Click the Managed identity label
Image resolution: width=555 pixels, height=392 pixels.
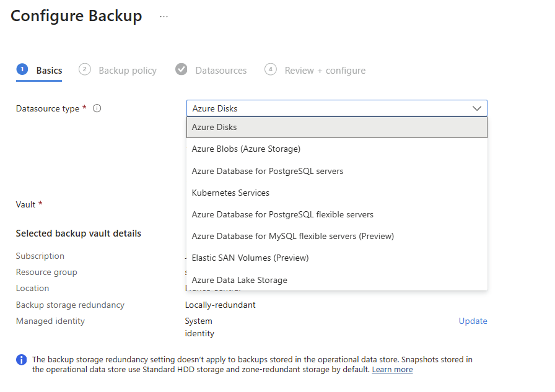[50, 321]
